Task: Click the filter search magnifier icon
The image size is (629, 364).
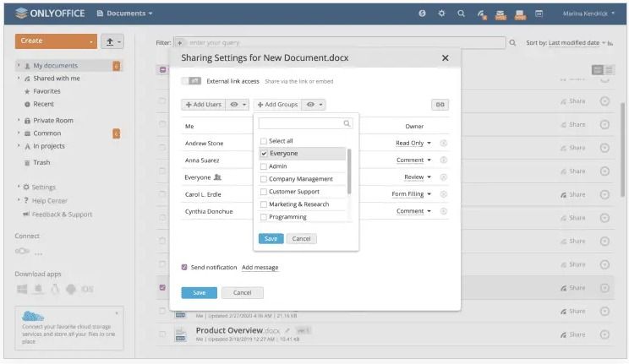Action: [512, 42]
